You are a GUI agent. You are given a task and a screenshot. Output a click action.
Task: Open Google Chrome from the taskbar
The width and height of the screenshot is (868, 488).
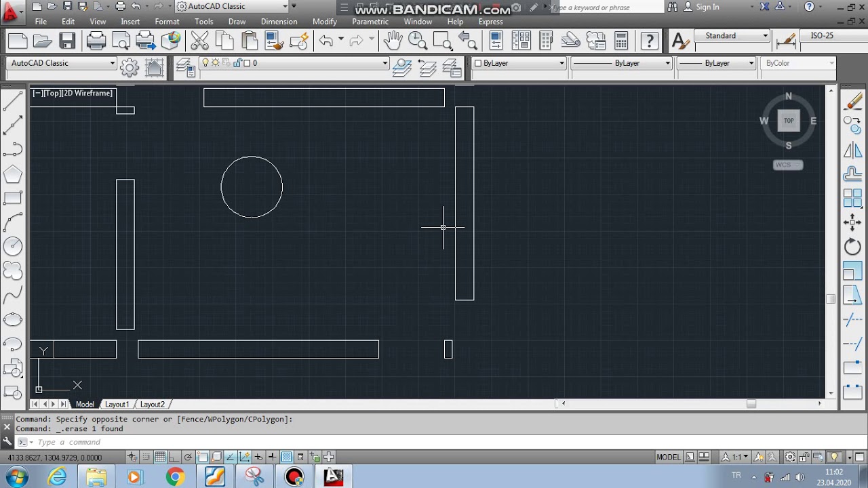click(x=175, y=477)
